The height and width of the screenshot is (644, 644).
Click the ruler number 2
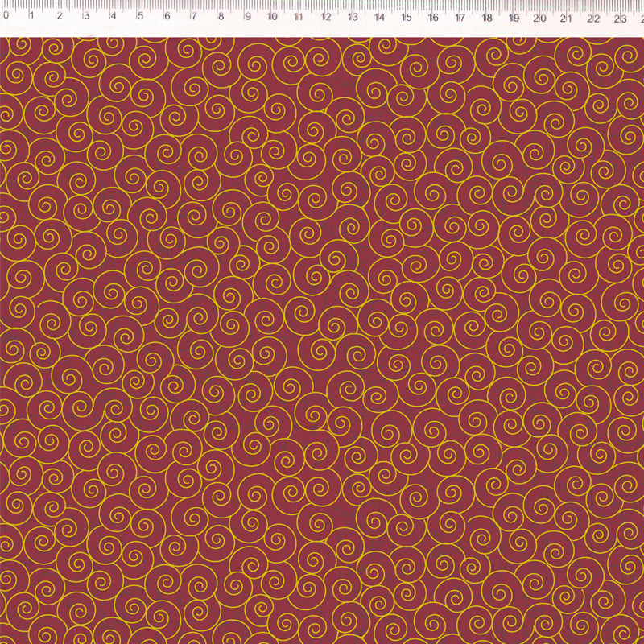coord(60,15)
